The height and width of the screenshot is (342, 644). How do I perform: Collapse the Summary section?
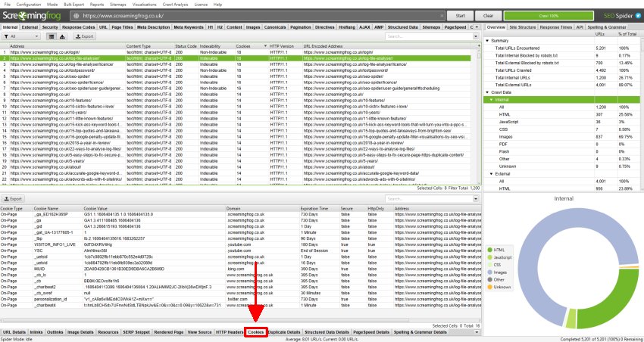point(487,41)
